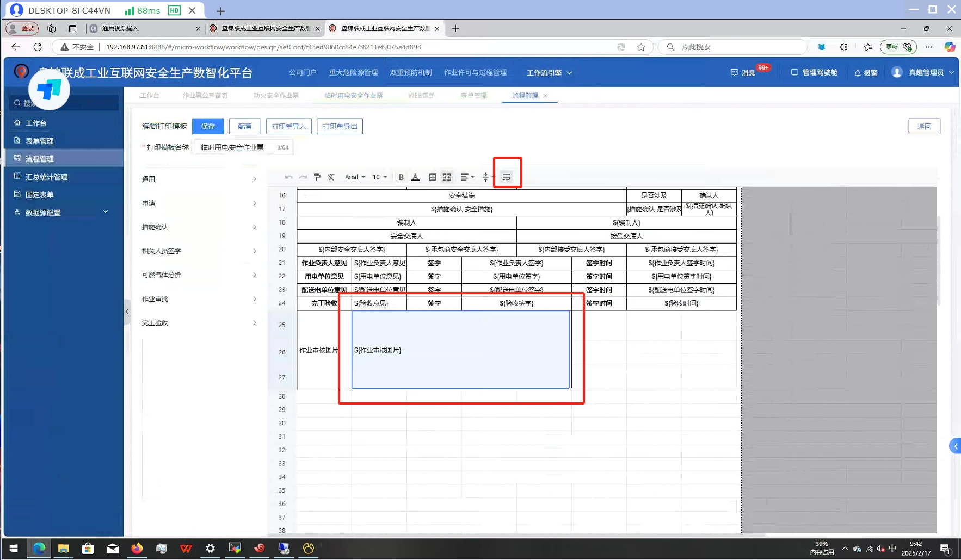The width and height of the screenshot is (961, 560).
Task: Open 工作台 in the left sidebar
Action: click(x=64, y=123)
